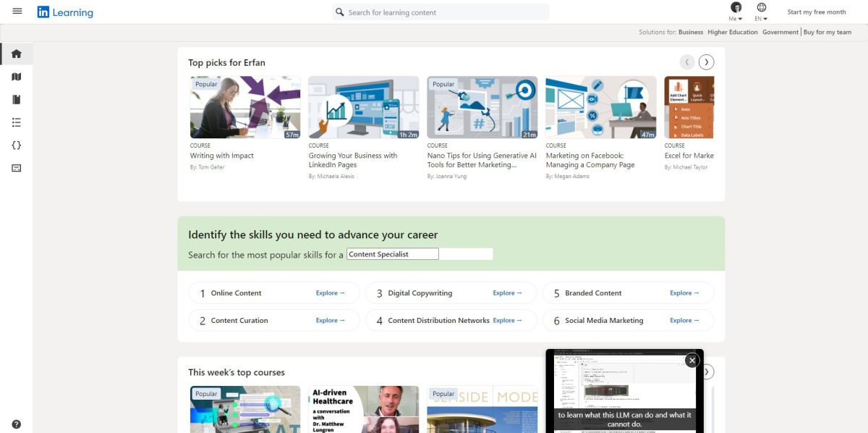Go to Home in the sidebar
Viewport: 868px width, 433px height.
click(16, 54)
